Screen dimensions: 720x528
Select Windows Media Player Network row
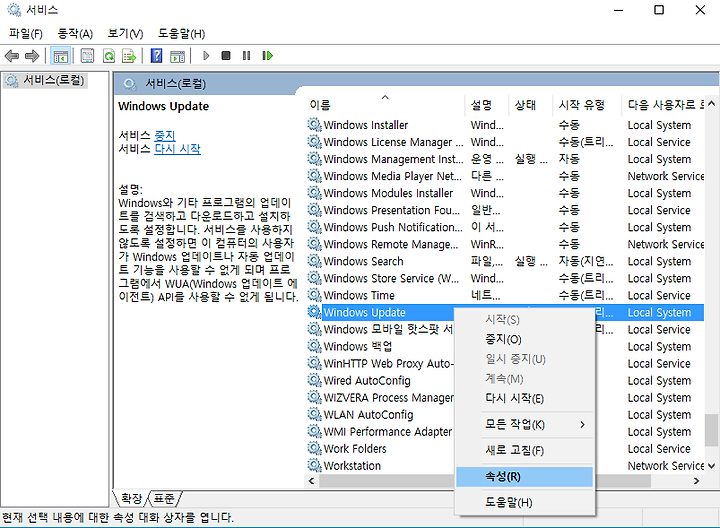(504, 176)
